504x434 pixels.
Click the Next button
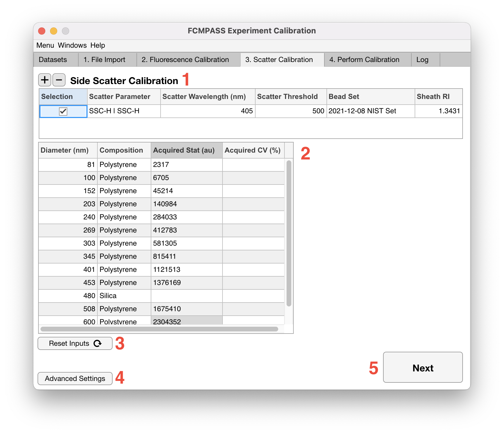coord(423,367)
